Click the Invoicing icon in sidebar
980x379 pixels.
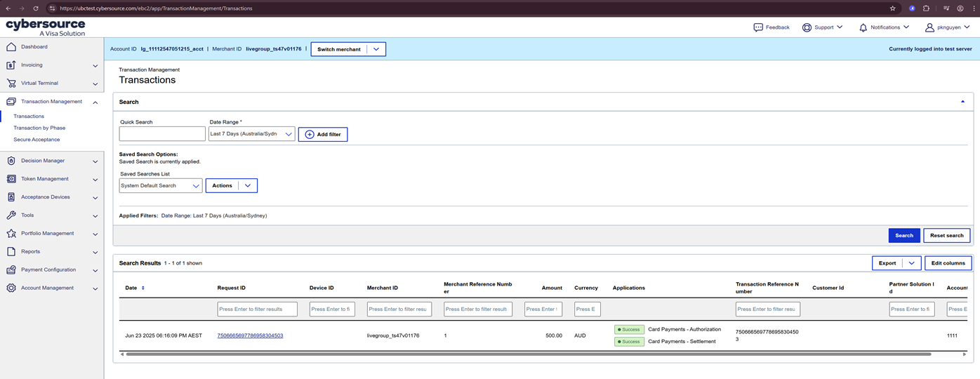tap(11, 65)
